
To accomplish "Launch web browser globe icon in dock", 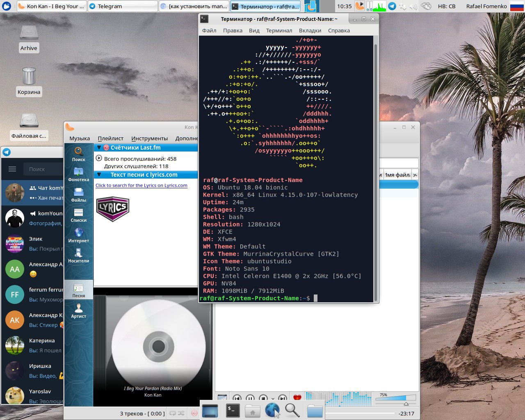I will pyautogui.click(x=272, y=410).
